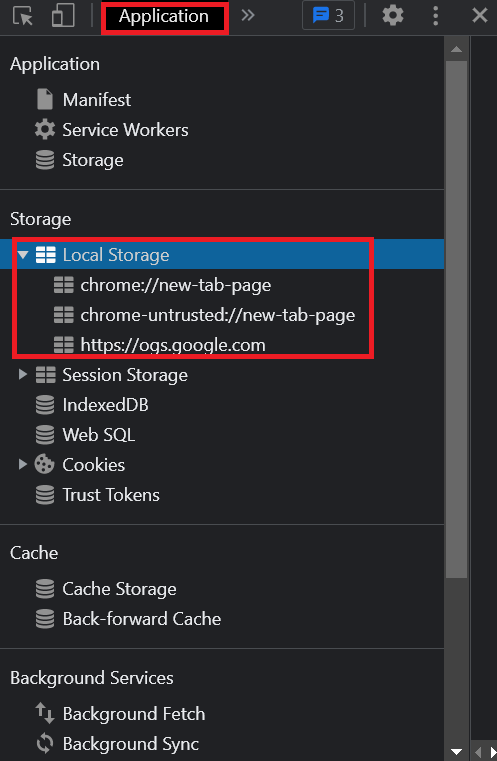Click the Cookies cookie icon
This screenshot has height=761, width=497.
click(45, 464)
